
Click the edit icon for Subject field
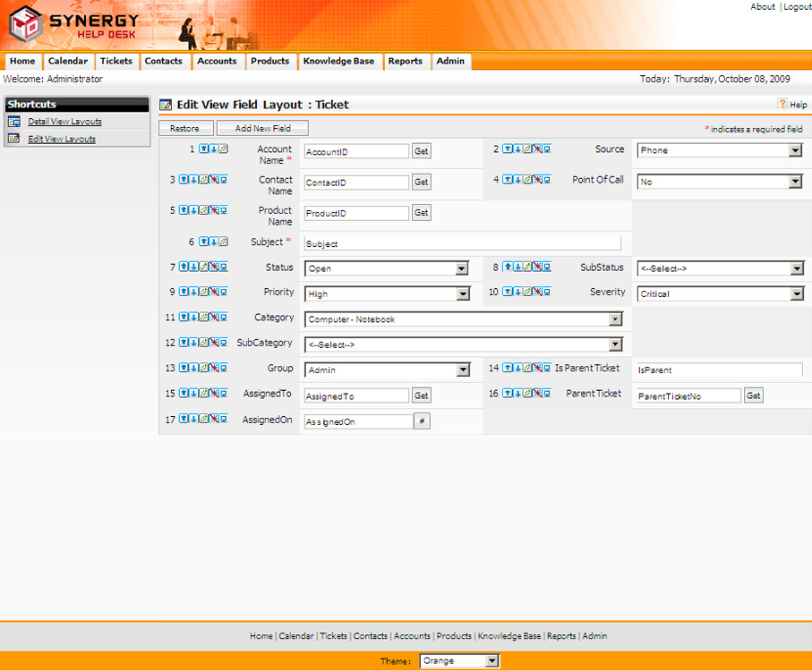(x=224, y=242)
